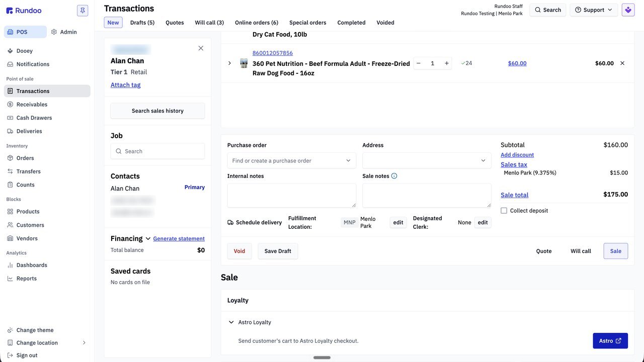Increase quantity with the plus button
The height and width of the screenshot is (362, 644).
(x=446, y=63)
